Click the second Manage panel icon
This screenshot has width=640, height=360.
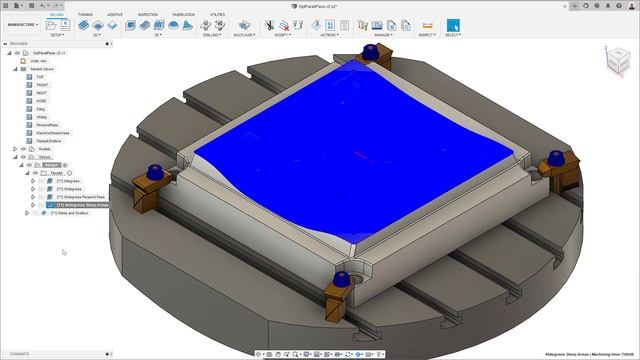click(x=377, y=25)
